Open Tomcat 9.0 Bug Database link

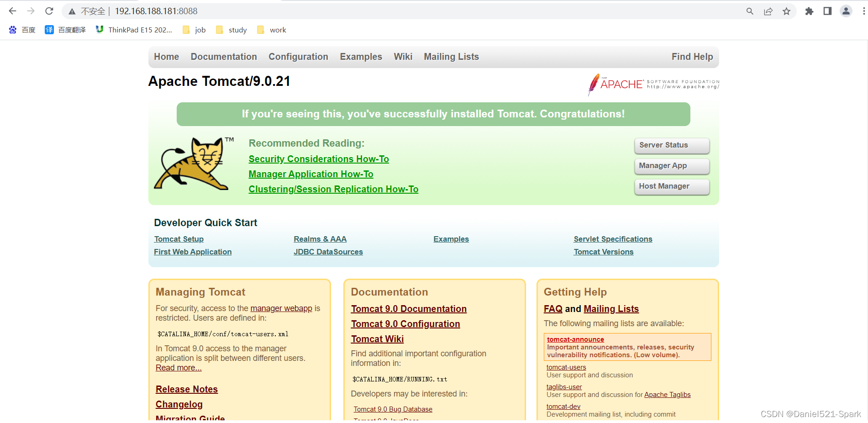click(393, 409)
